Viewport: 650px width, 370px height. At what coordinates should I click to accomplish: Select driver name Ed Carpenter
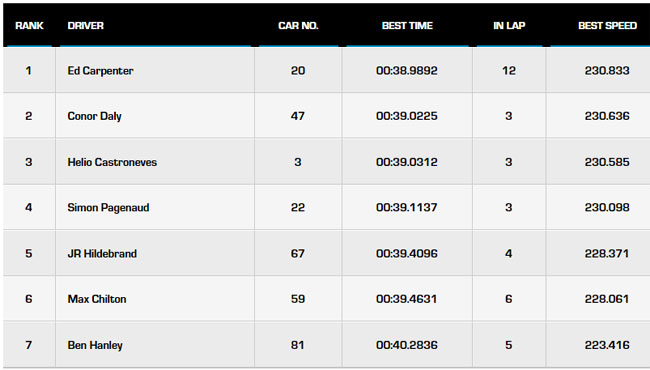[100, 71]
